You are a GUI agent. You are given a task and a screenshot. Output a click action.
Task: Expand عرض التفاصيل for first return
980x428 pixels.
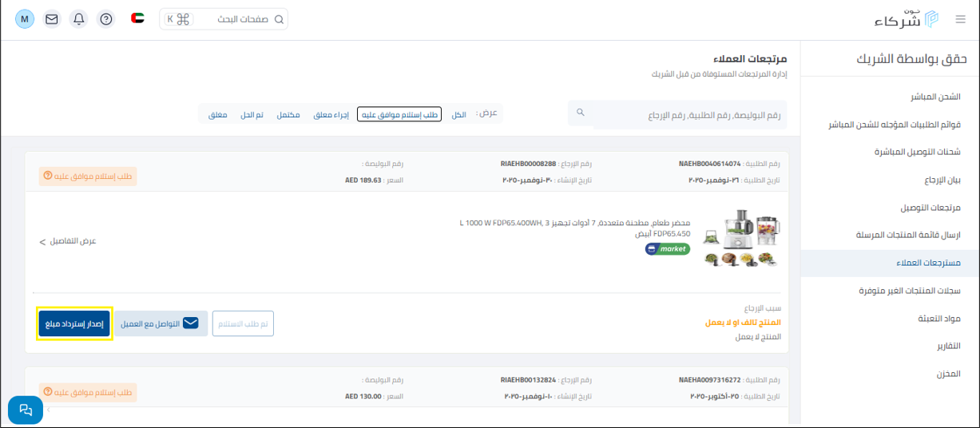(x=68, y=241)
